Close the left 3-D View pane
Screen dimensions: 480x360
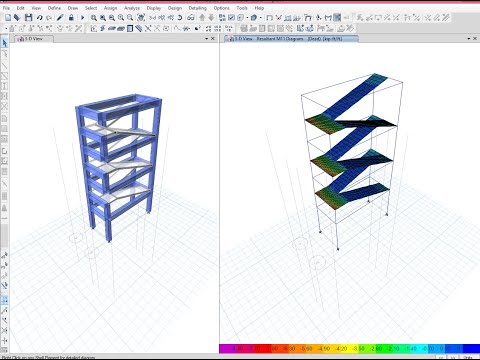[213, 39]
